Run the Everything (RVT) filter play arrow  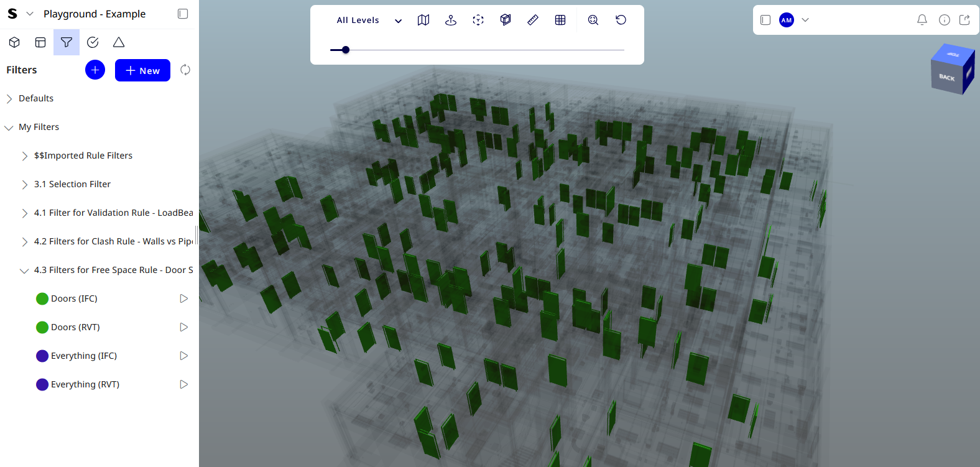point(183,384)
